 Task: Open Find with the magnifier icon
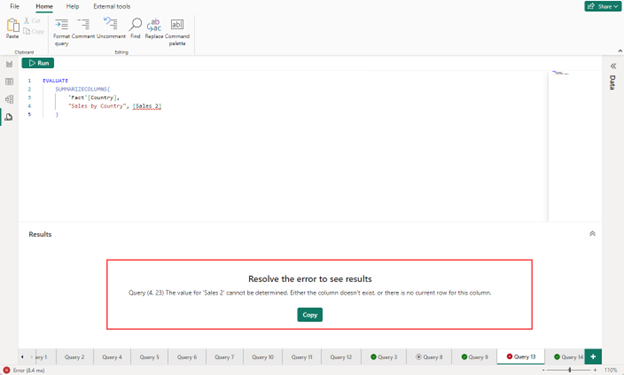coord(135,24)
